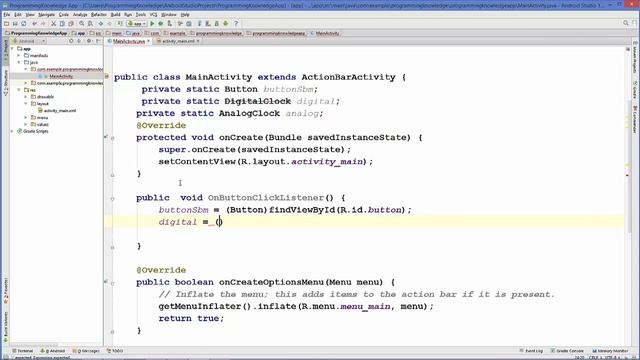This screenshot has width=640, height=360.
Task: Select MainActivity in project tree
Action: click(x=60, y=76)
